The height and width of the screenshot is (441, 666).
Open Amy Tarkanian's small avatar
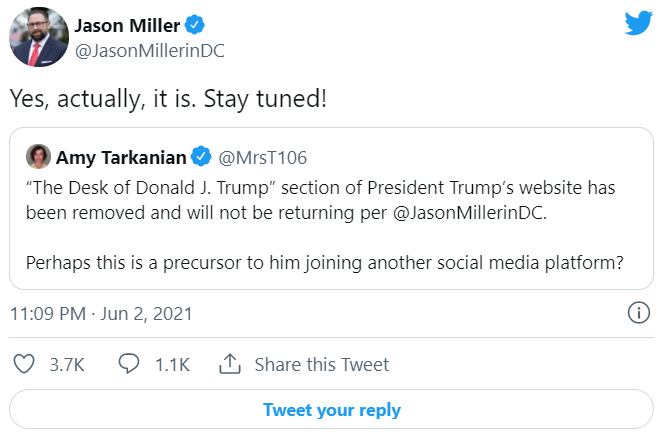coord(37,157)
